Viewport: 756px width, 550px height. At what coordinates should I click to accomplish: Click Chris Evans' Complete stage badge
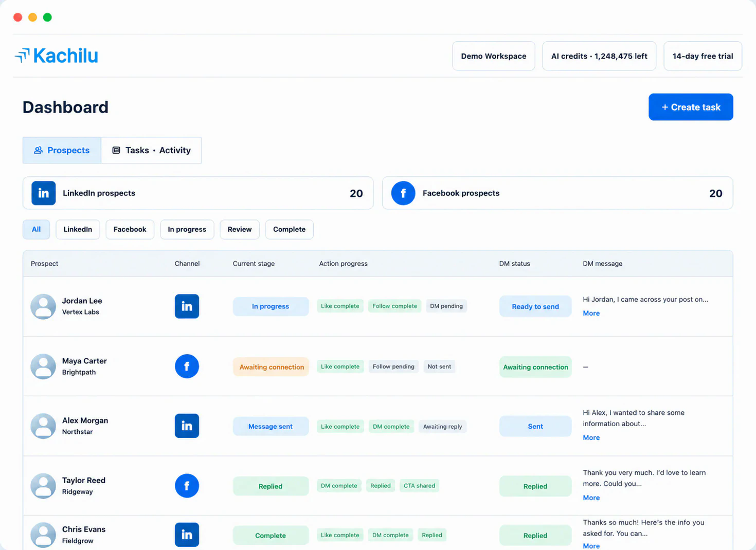click(271, 535)
